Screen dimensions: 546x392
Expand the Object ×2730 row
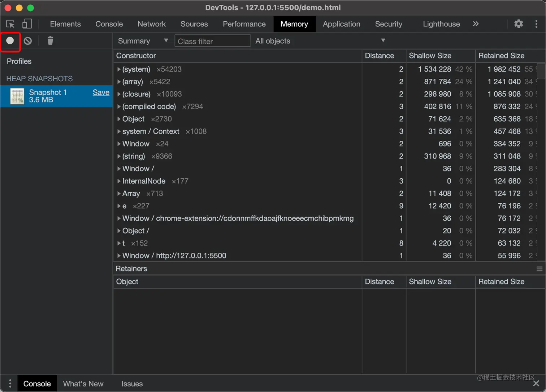[119, 119]
